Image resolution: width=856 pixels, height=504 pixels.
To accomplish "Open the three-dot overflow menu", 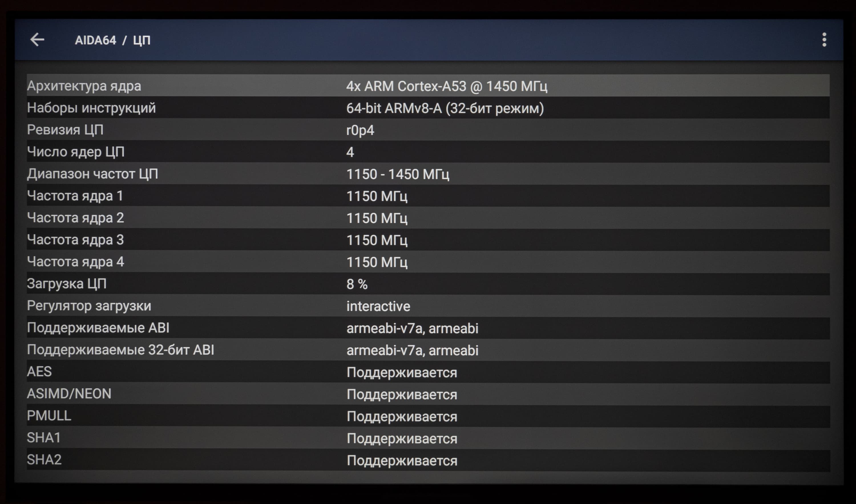I will point(824,40).
